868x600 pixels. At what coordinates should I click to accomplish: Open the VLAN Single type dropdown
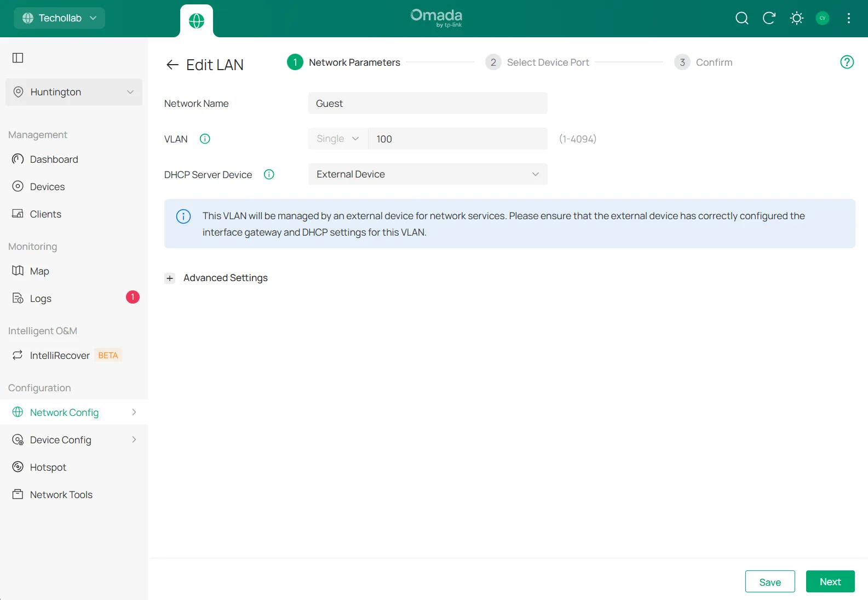point(338,139)
